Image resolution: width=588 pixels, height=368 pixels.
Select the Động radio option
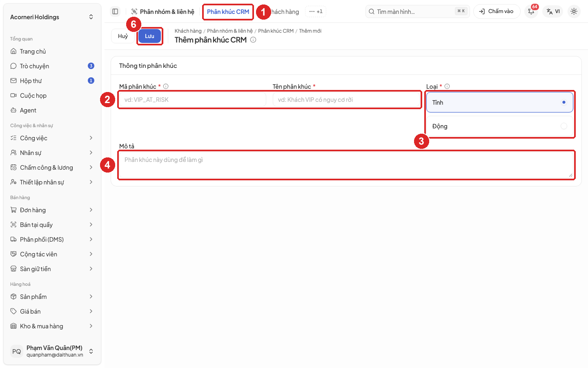tap(500, 126)
